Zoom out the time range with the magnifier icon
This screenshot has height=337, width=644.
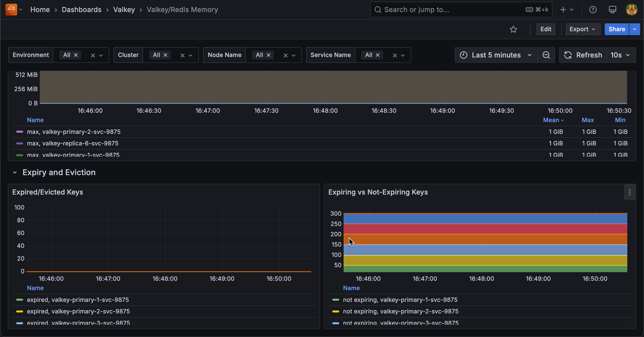pyautogui.click(x=546, y=55)
